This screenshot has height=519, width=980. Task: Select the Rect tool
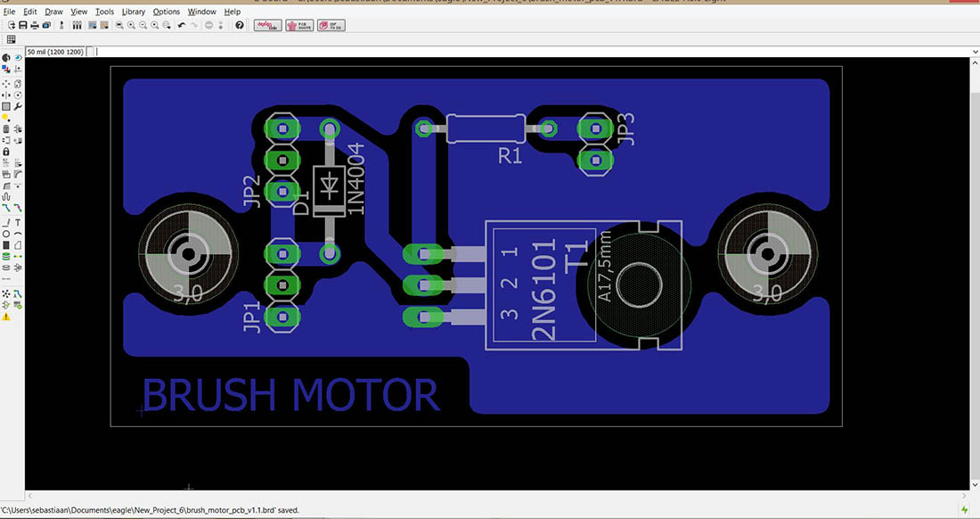click(x=6, y=244)
